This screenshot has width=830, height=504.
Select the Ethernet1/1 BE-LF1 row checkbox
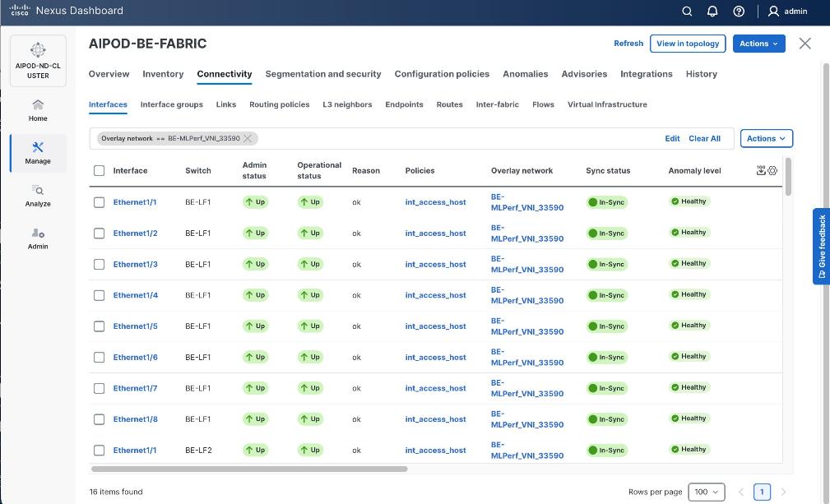(100, 202)
